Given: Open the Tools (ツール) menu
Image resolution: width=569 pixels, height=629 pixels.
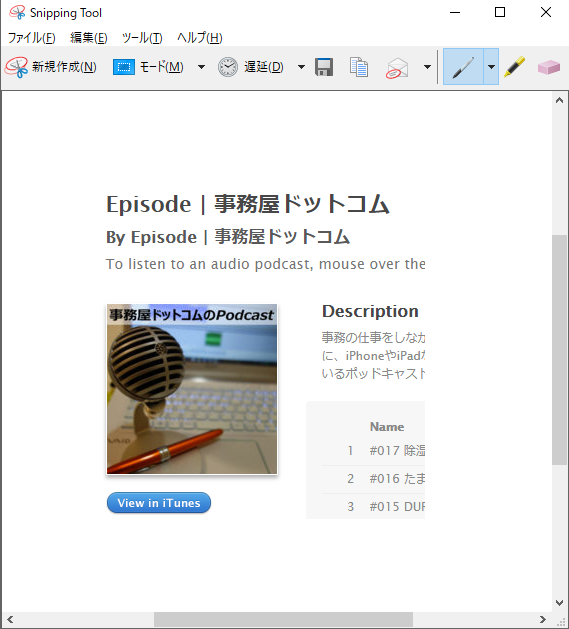Looking at the screenshot, I should 142,38.
